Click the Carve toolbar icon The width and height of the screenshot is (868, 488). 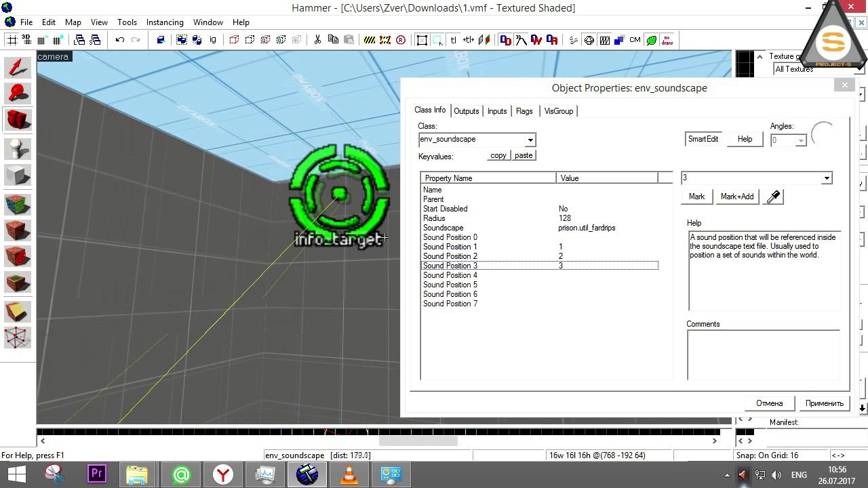click(161, 40)
